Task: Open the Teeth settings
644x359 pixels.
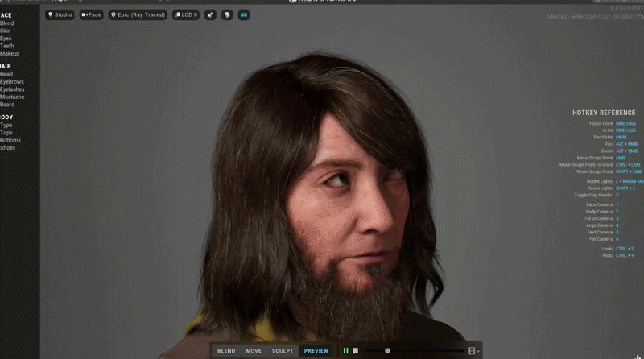Action: (7, 46)
